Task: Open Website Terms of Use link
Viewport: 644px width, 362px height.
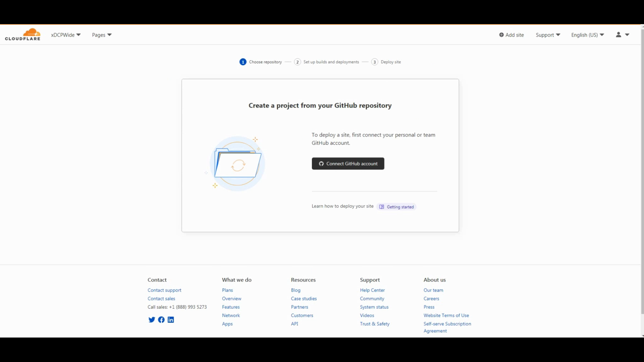Action: click(446, 315)
